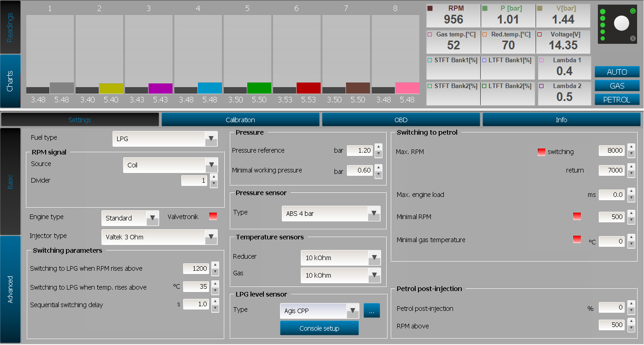Click the topmost green LED level indicator
Viewport: 644px width, 345px height.
coord(602,12)
